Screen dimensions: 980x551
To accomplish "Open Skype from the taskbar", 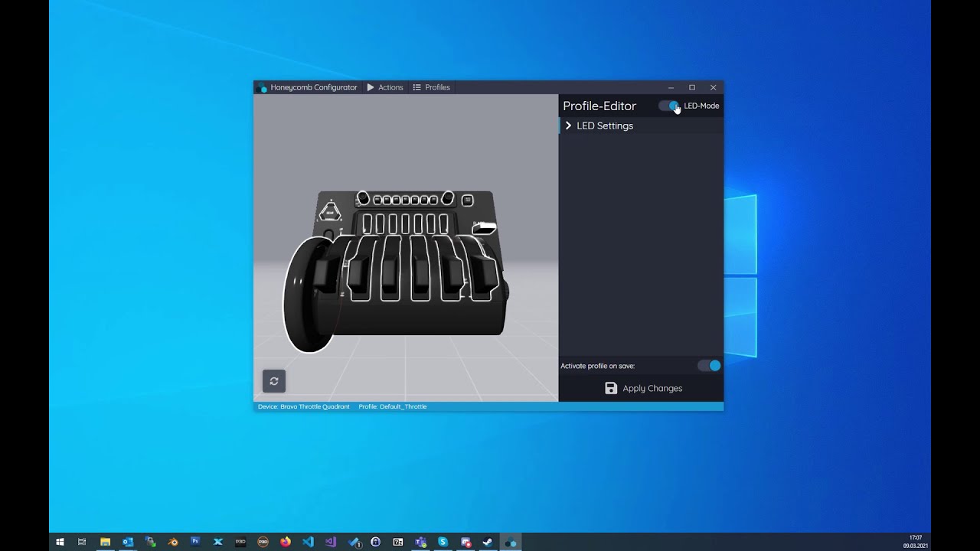I will (x=443, y=542).
